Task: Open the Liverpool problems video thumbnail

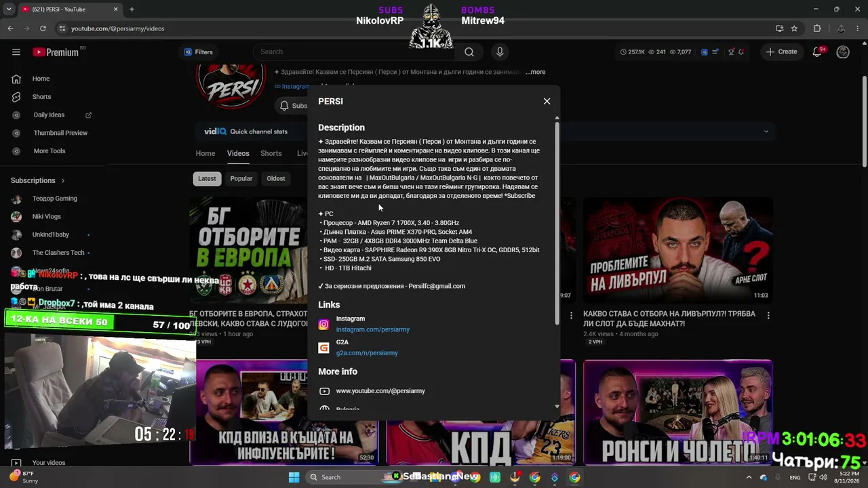Action: point(677,249)
